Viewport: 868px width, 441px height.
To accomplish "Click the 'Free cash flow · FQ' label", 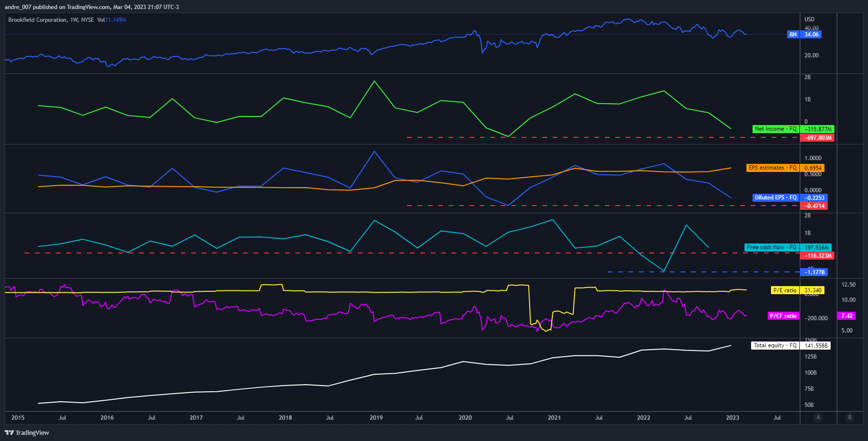I will tap(772, 247).
